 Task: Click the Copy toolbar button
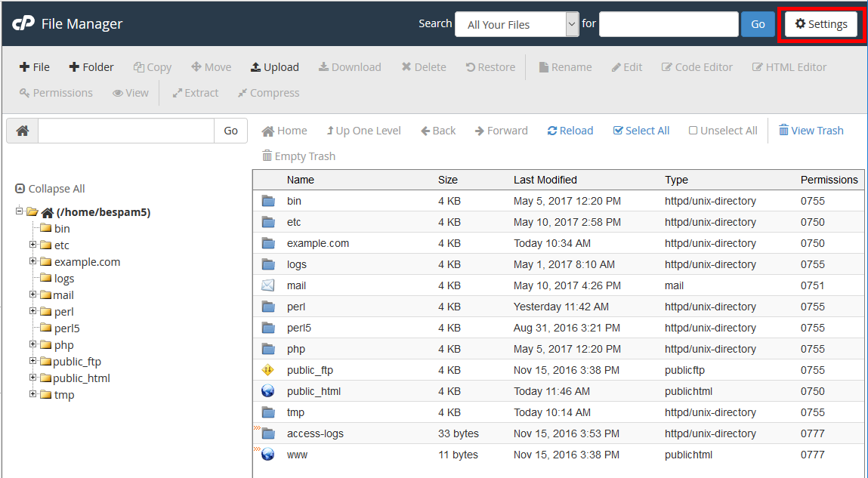point(153,67)
